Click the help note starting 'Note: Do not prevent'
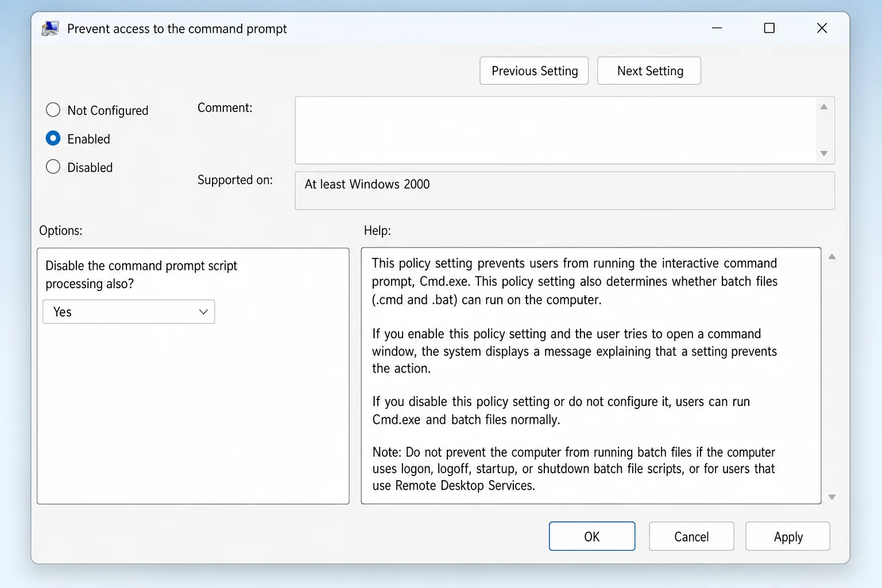882x588 pixels. coord(574,469)
